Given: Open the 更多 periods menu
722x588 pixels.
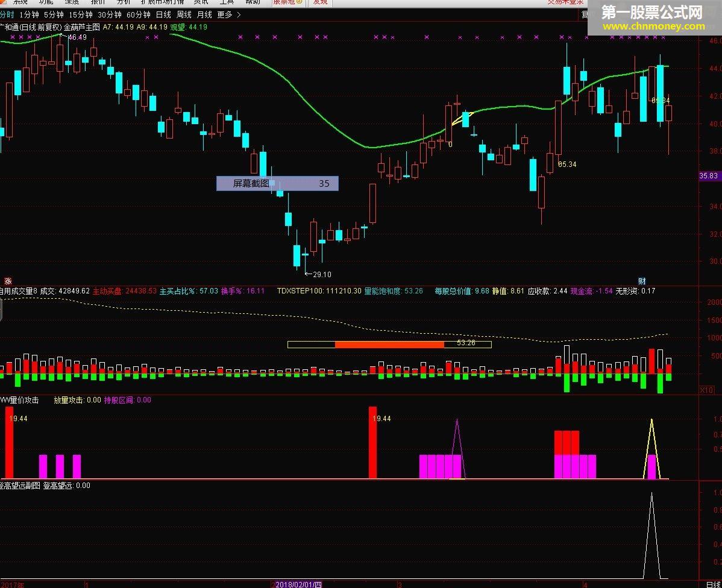Looking at the screenshot, I should [225, 14].
